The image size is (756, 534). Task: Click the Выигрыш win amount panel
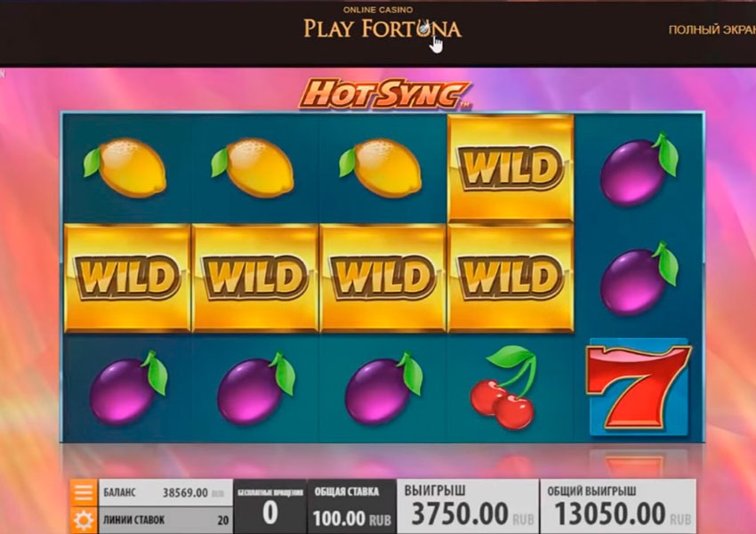pyautogui.click(x=468, y=506)
